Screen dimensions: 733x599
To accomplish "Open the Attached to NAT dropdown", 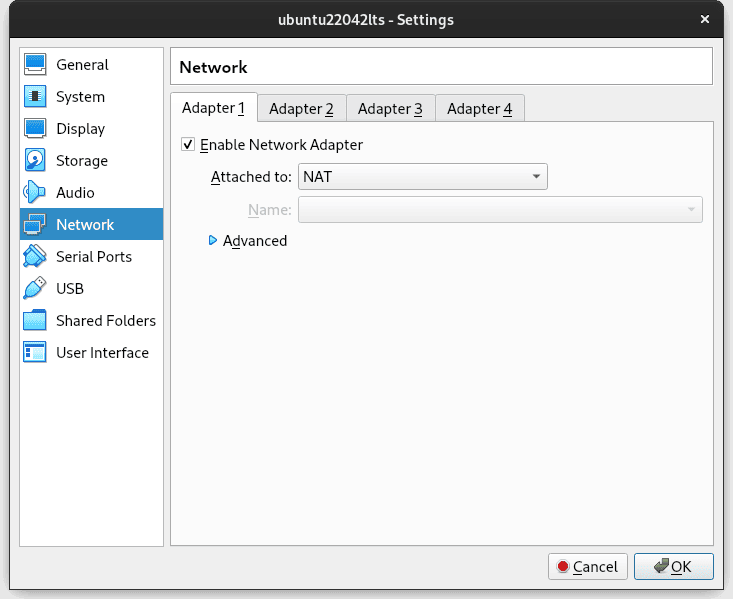I will click(423, 177).
